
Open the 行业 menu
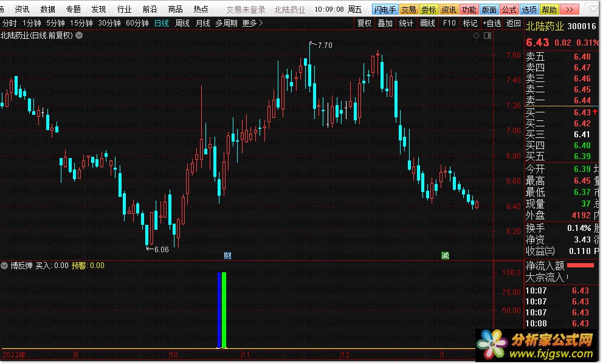coord(124,9)
